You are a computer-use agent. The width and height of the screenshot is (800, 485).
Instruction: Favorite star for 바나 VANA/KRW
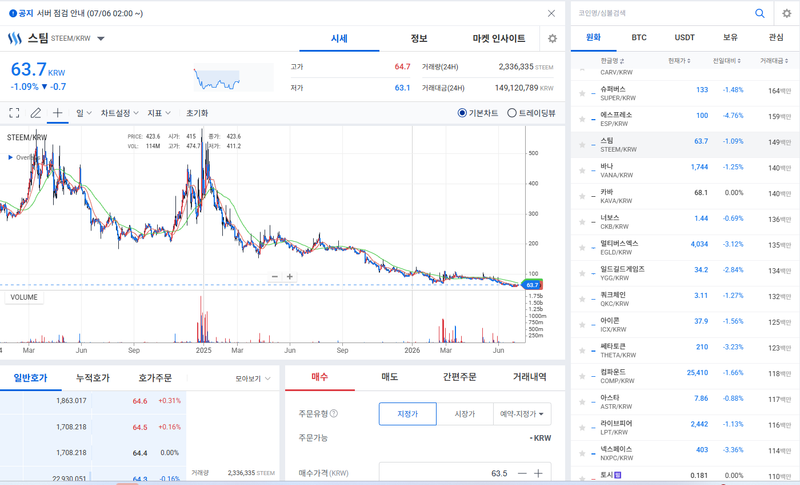[x=582, y=170]
